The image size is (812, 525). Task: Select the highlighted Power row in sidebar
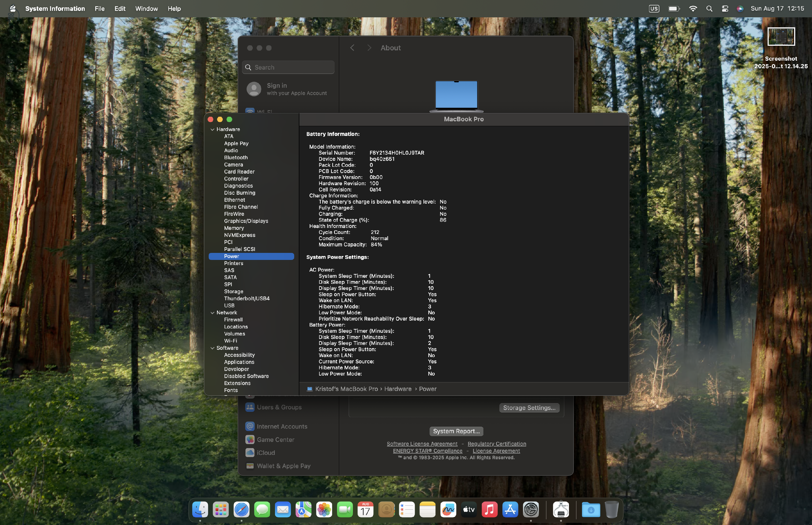251,256
